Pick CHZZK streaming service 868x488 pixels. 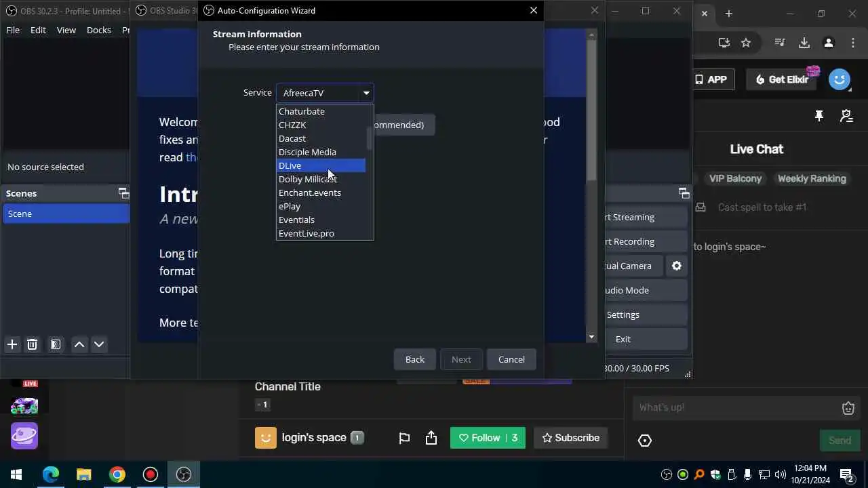point(321,125)
